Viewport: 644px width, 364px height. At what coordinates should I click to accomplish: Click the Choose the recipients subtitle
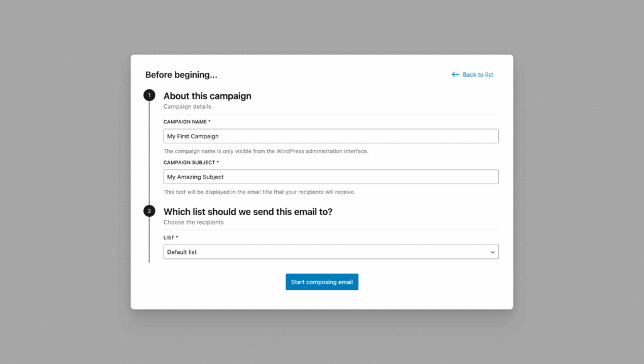tap(193, 223)
